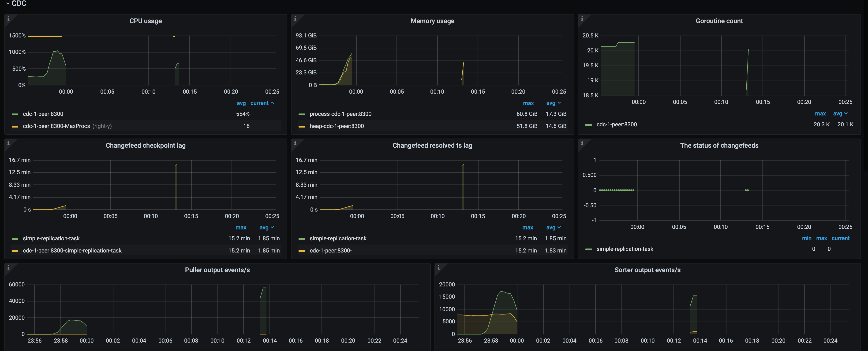Click the Sorter output events/s info icon
The height and width of the screenshot is (351, 868).
point(439,267)
